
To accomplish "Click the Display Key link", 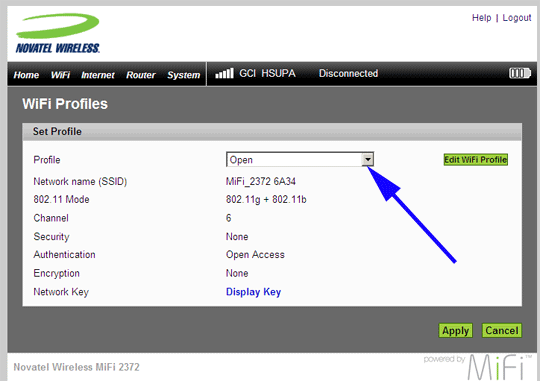I will tap(253, 292).
